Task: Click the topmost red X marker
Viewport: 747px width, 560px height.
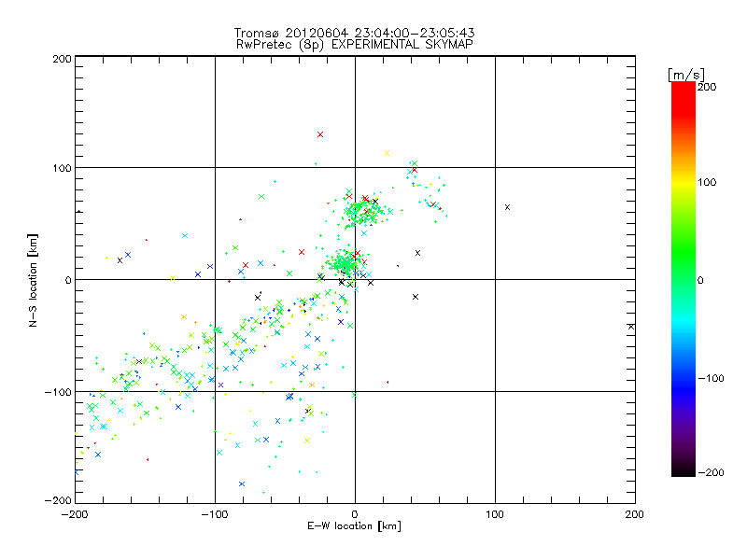Action: click(x=320, y=134)
